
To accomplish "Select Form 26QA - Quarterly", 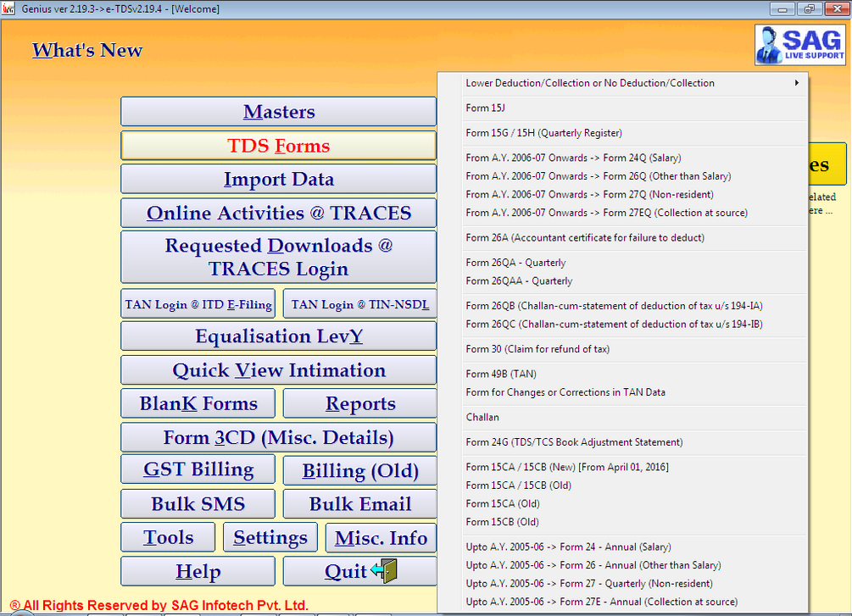I will (623, 263).
